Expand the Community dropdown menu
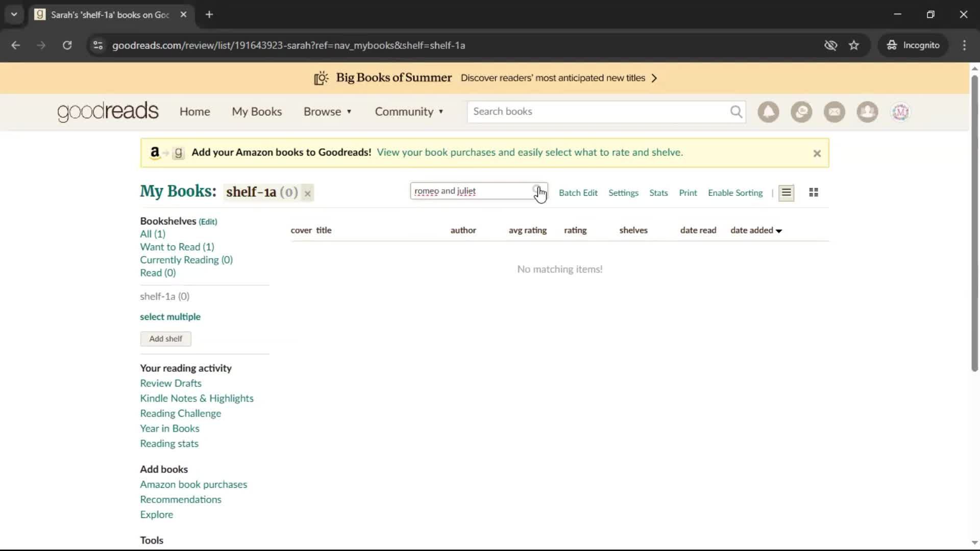The image size is (980, 551). click(x=409, y=112)
